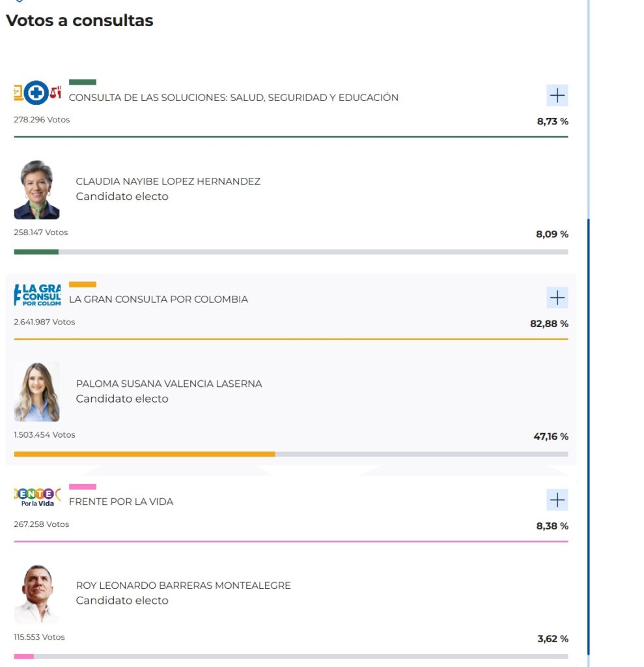
Task: Click the Consulta de las Soluciones logo
Action: (x=37, y=93)
